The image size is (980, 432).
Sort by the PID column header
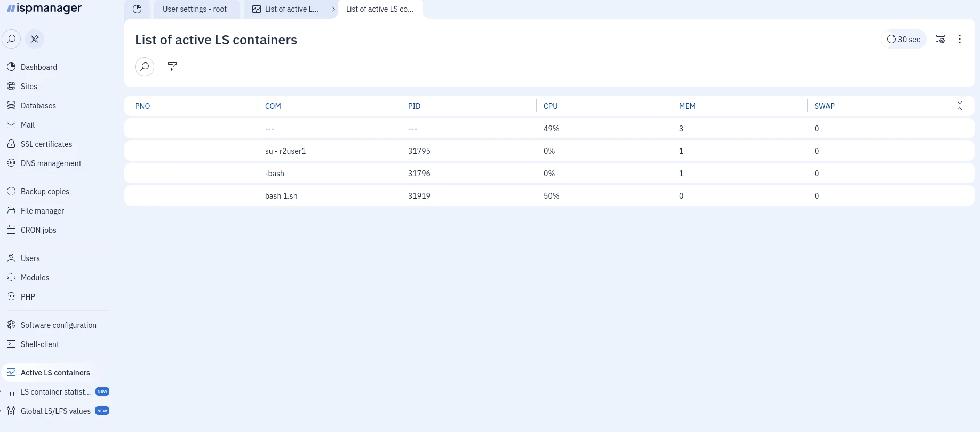tap(415, 106)
